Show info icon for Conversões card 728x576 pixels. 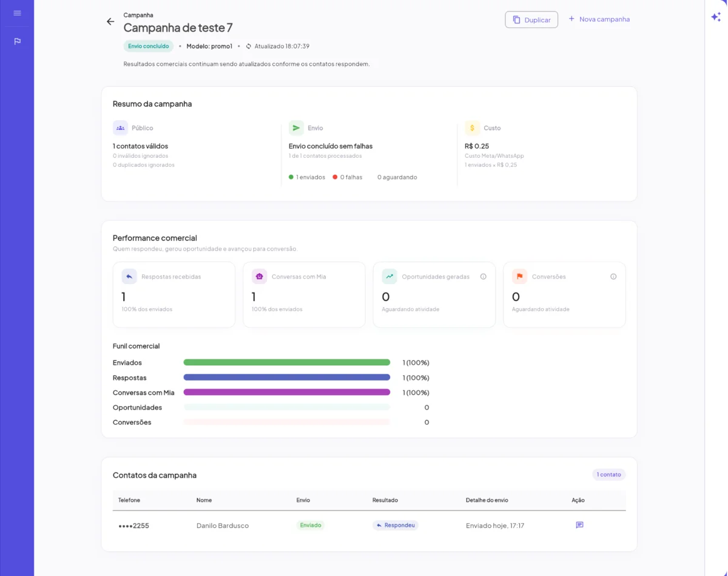pyautogui.click(x=613, y=277)
